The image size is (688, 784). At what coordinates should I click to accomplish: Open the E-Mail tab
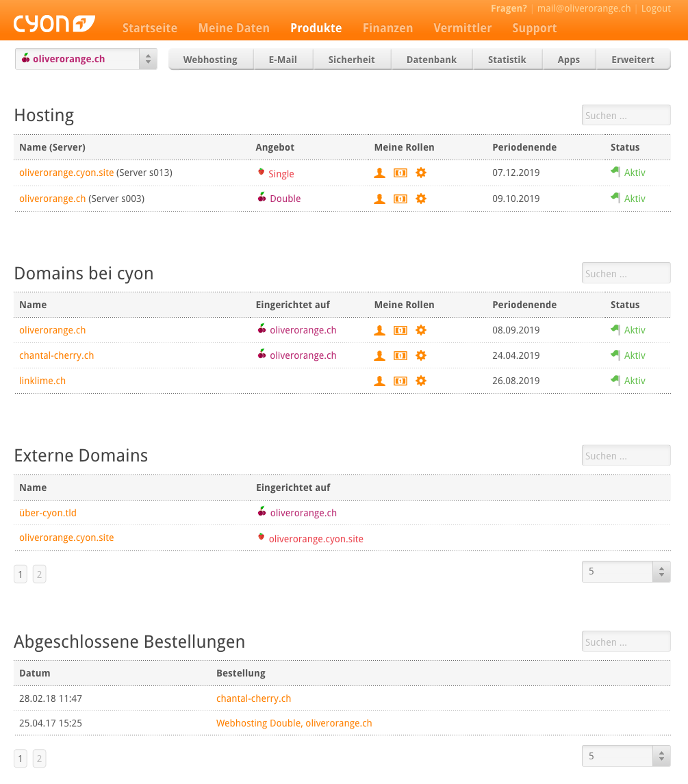pos(283,60)
